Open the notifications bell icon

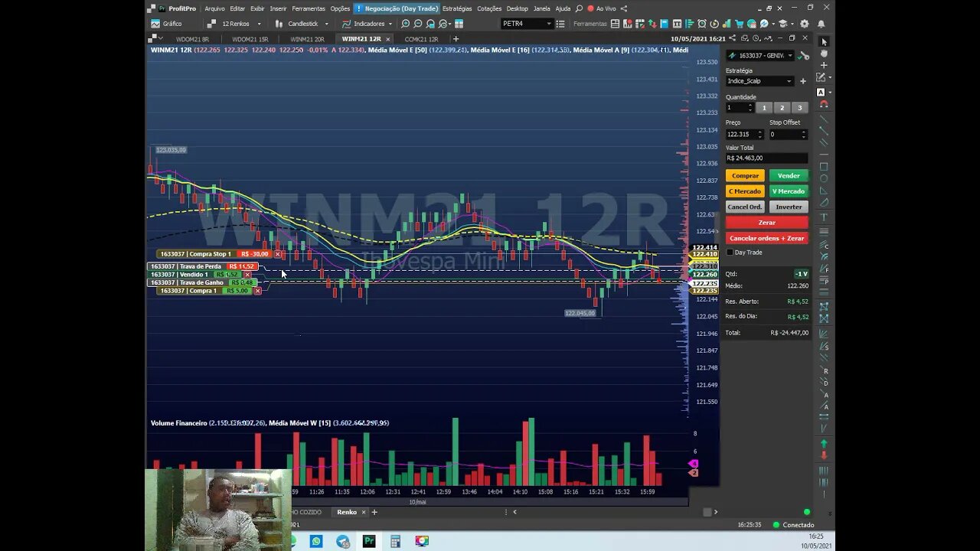coord(822,24)
